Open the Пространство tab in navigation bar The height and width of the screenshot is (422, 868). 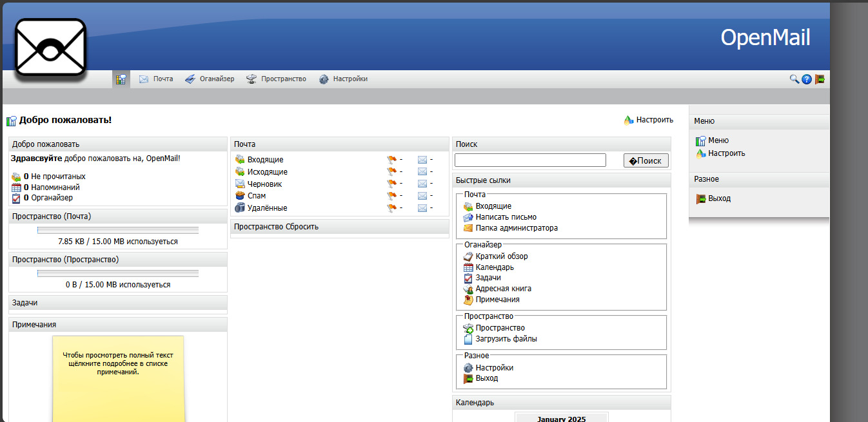(x=276, y=79)
